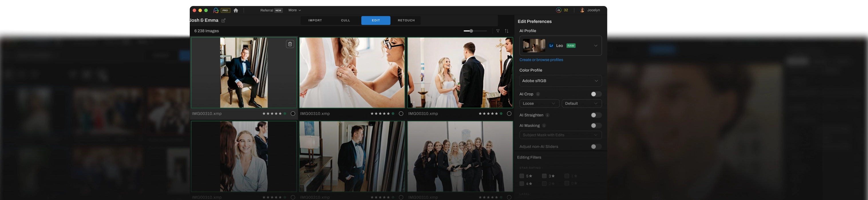Click the NEW badge next to Referral

click(x=278, y=10)
